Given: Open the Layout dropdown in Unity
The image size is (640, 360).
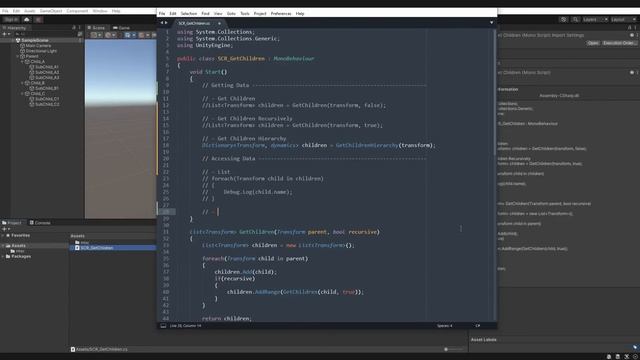Looking at the screenshot, I should pos(623,20).
